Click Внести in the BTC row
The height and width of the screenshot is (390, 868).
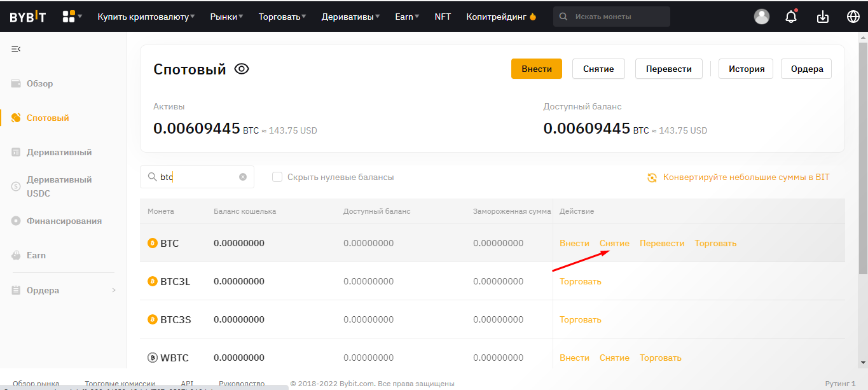[574, 243]
